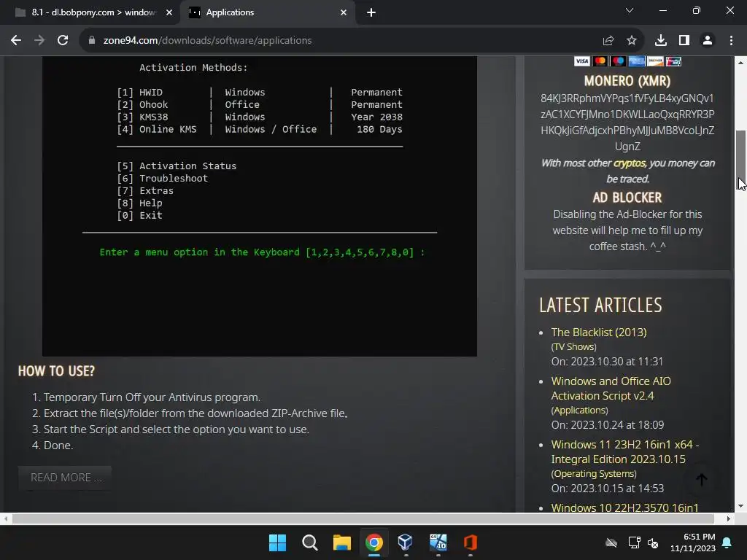
Task: Click the HOW TO USE? heading
Action: [x=56, y=371]
